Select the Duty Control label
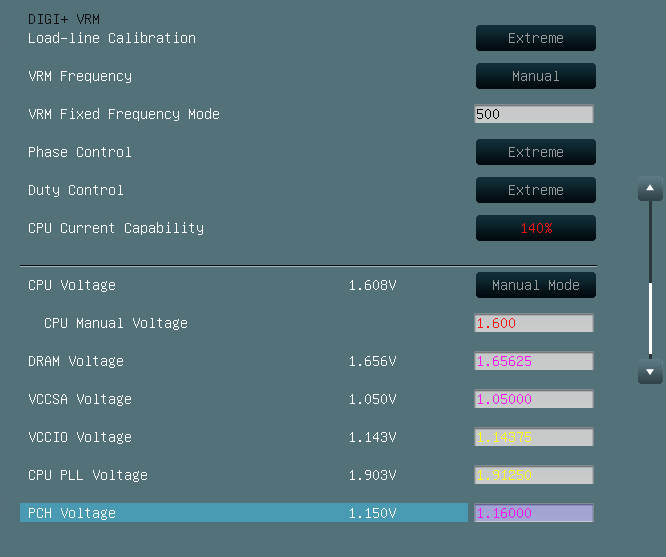The image size is (666, 557). point(76,190)
